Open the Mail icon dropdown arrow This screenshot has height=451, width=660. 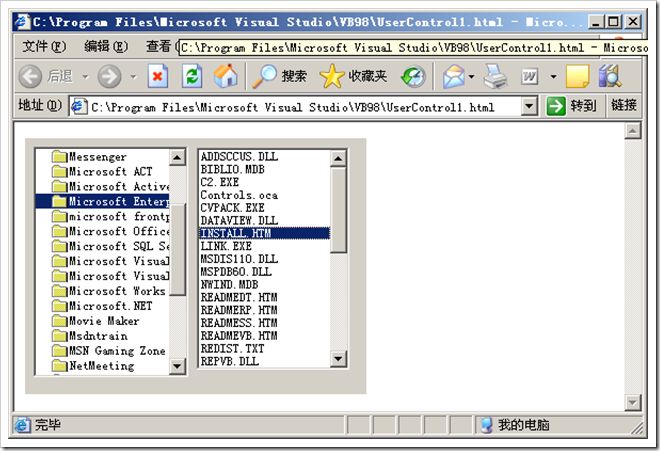click(x=471, y=77)
